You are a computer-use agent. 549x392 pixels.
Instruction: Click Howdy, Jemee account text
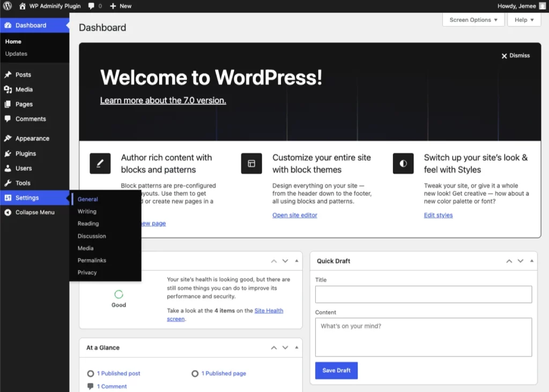coord(516,6)
